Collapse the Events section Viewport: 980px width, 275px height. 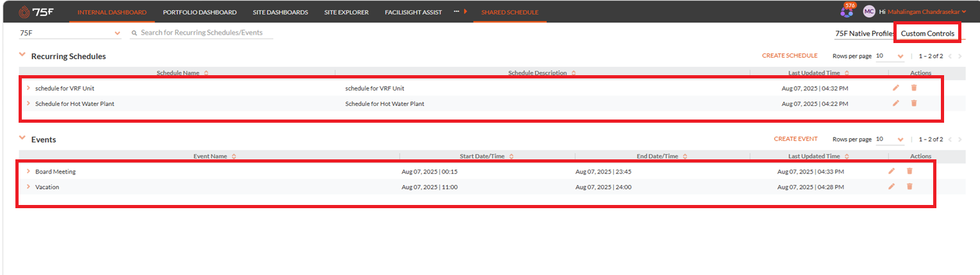(x=22, y=138)
